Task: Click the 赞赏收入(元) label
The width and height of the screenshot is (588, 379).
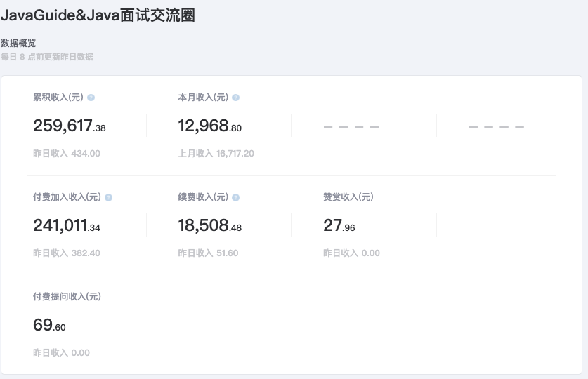Action: 348,197
